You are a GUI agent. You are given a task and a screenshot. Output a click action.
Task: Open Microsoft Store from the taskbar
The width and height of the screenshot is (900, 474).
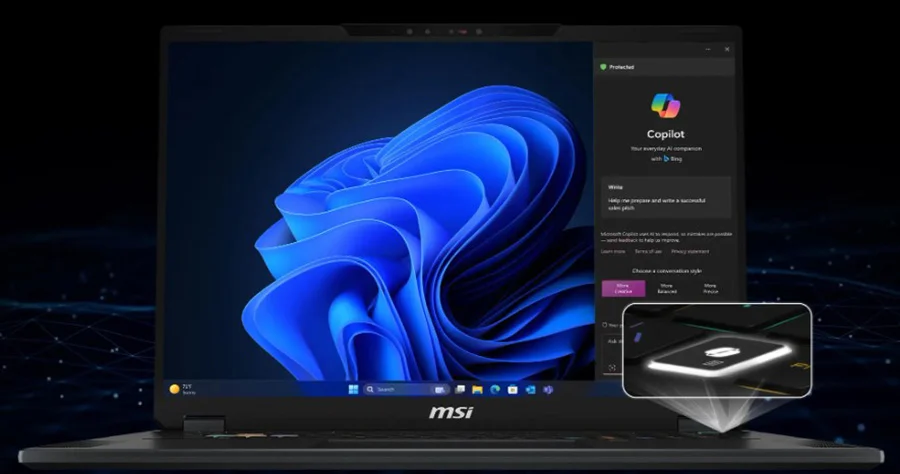[x=513, y=390]
